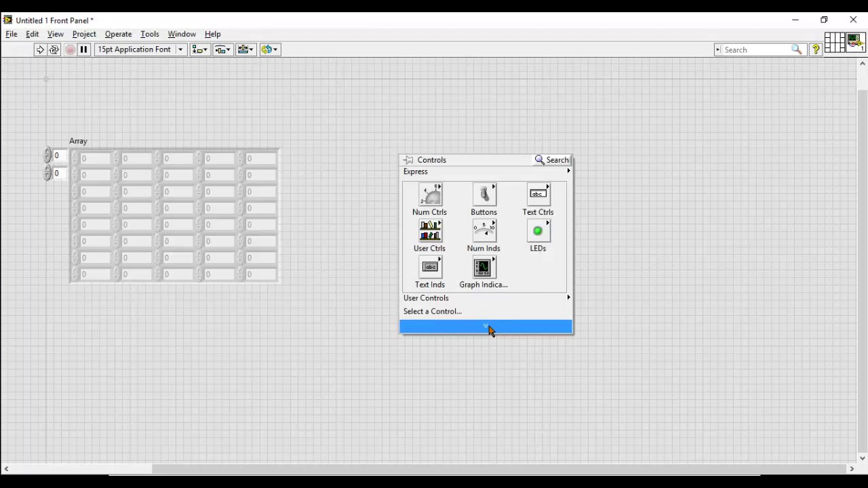Click the vertical scrollbar up arrow

pyautogui.click(x=863, y=63)
